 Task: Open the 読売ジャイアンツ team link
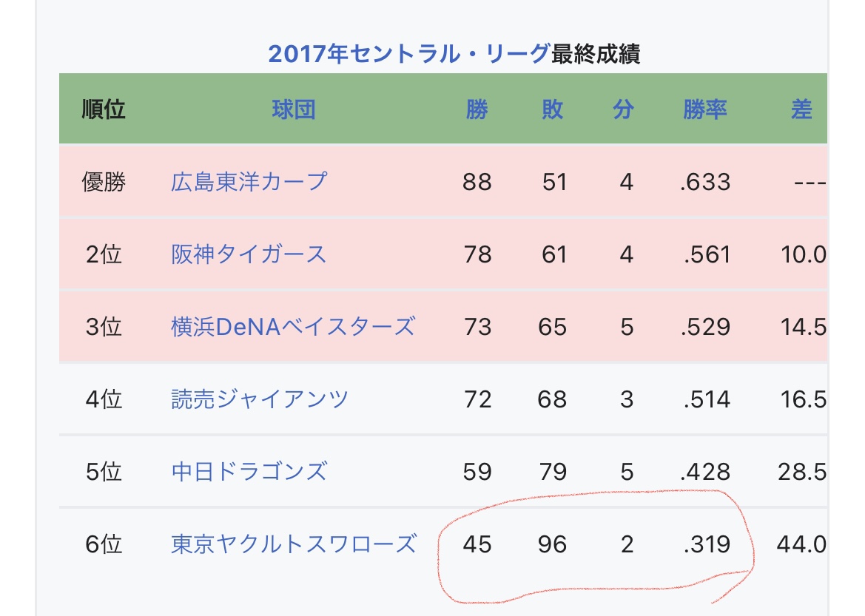260,400
